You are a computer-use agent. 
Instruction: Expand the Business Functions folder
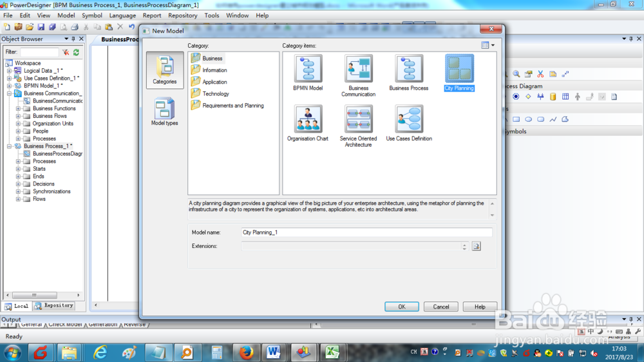pos(18,108)
